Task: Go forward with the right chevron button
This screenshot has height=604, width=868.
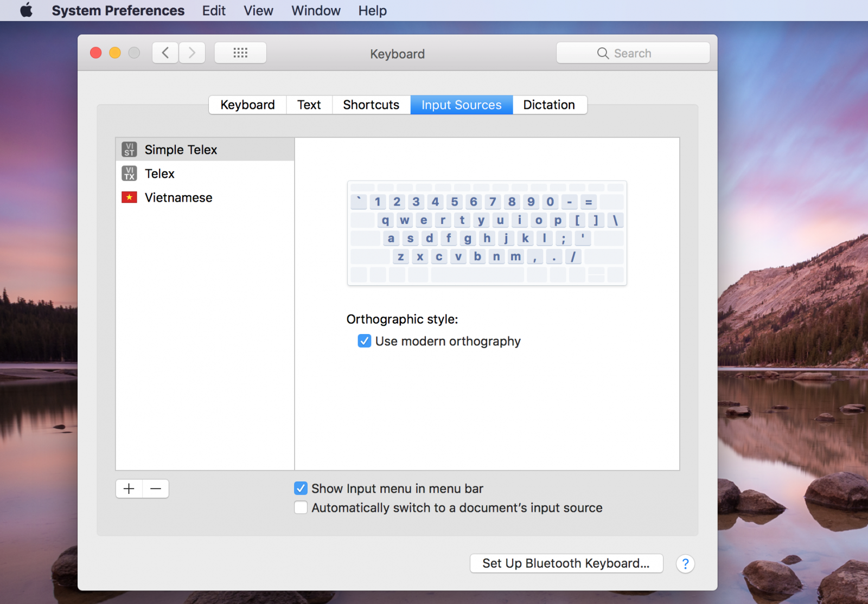Action: pyautogui.click(x=192, y=53)
